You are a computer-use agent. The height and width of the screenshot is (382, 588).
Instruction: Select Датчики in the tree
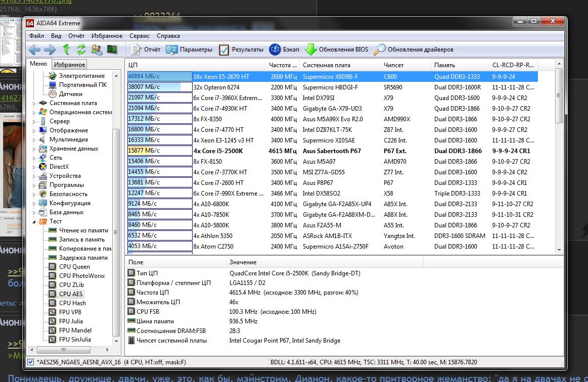click(x=70, y=93)
